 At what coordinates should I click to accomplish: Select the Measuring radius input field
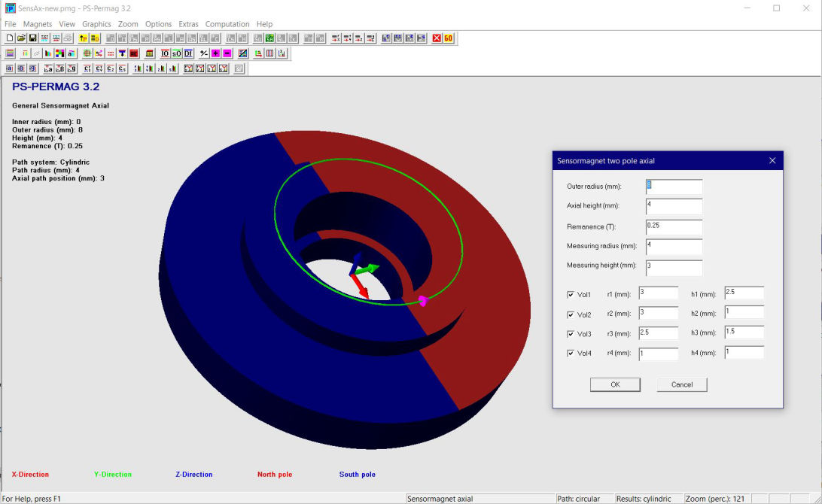(x=674, y=246)
